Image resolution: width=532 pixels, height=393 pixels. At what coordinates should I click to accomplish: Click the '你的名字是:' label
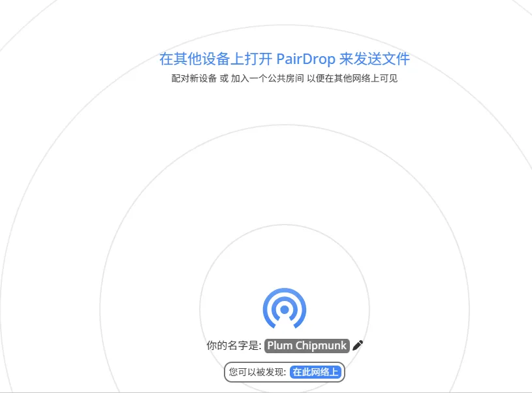click(x=234, y=345)
